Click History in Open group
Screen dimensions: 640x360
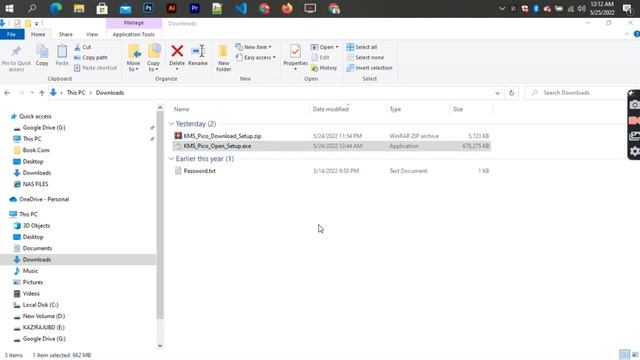324,68
